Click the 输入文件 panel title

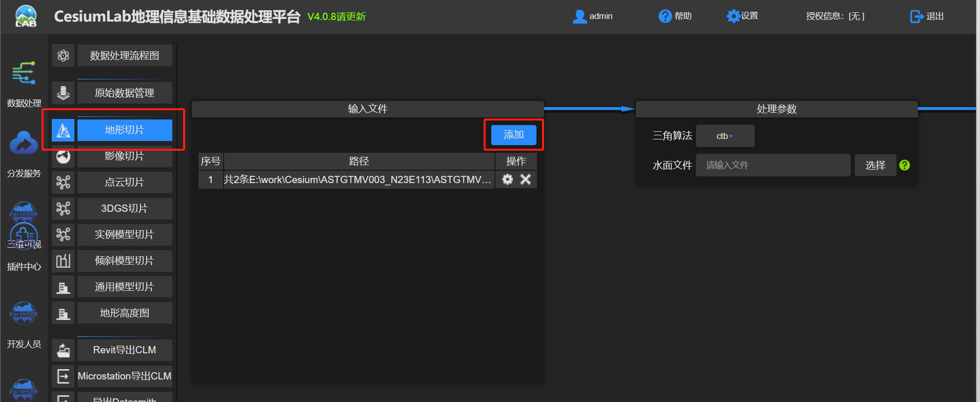click(x=368, y=109)
